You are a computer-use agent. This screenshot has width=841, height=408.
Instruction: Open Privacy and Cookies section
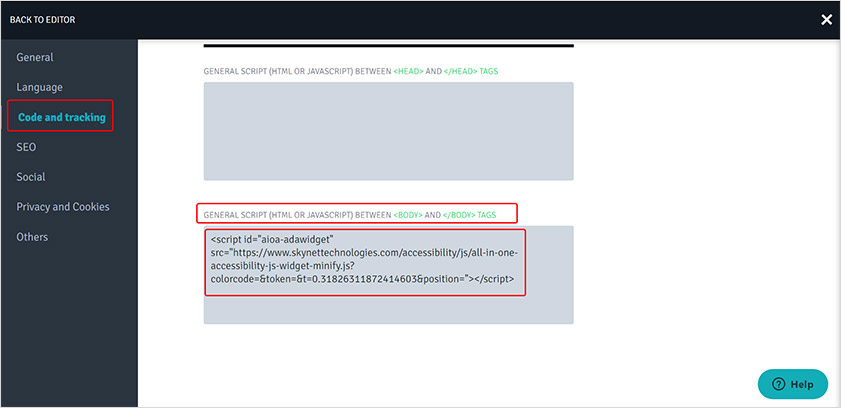63,207
